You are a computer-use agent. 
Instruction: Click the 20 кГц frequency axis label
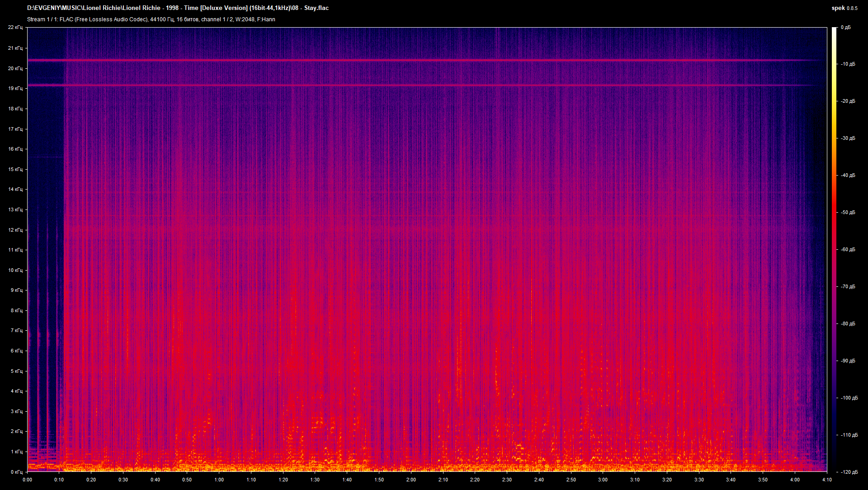click(x=15, y=68)
